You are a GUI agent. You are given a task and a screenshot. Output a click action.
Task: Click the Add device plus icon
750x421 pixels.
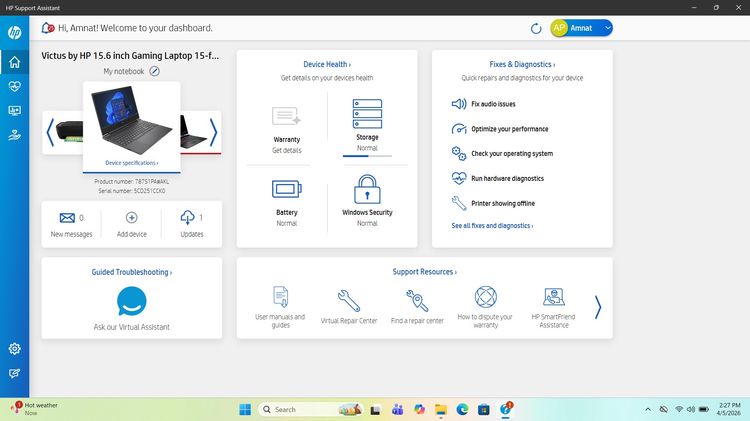pyautogui.click(x=132, y=218)
